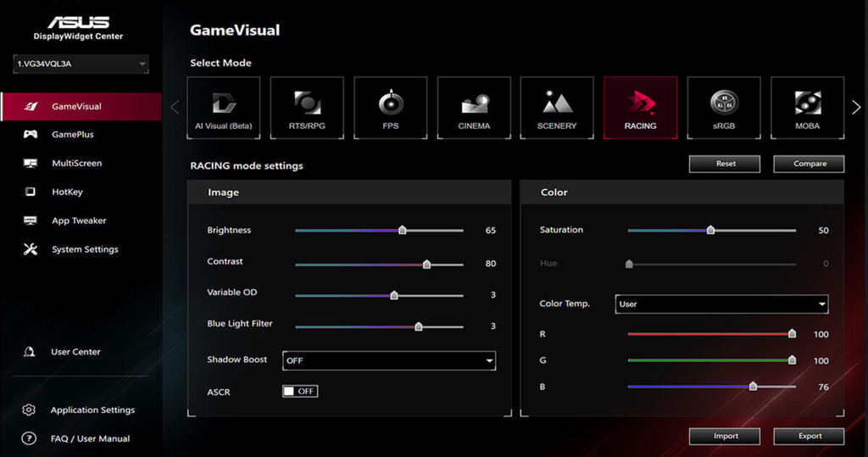Click the Brightness slider handle
Screen dimensions: 868x457
coord(403,230)
